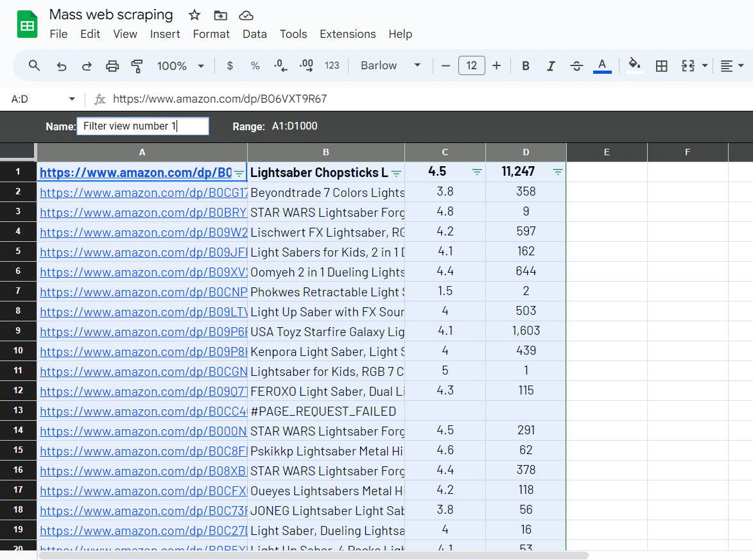Open the filter dropdown in column A header
Image resolution: width=753 pixels, height=560 pixels.
(x=239, y=173)
